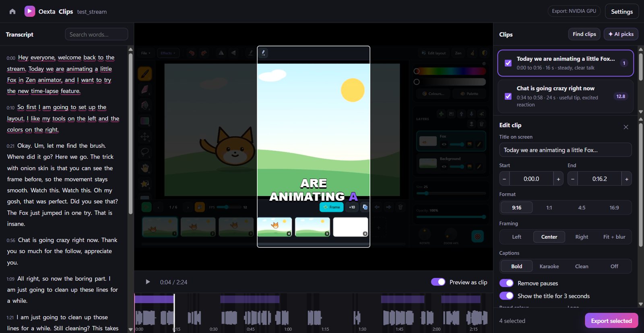Jump to transcript timestamp 0:56
This screenshot has height=333, width=644.
click(11, 240)
